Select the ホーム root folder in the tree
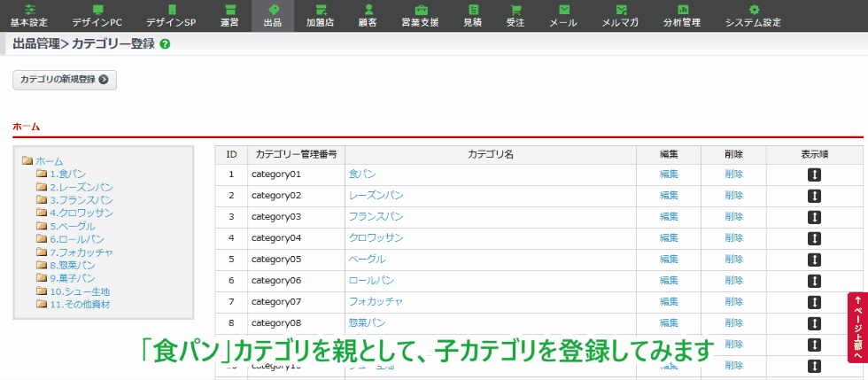868x380 pixels. pos(49,161)
